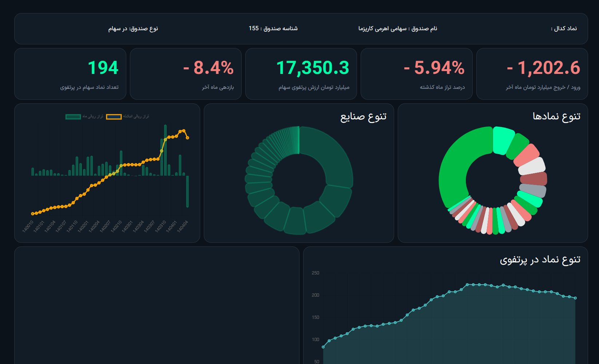Open the -8.4% last month return card
Image resolution: width=599 pixels, height=364 pixels.
186,74
